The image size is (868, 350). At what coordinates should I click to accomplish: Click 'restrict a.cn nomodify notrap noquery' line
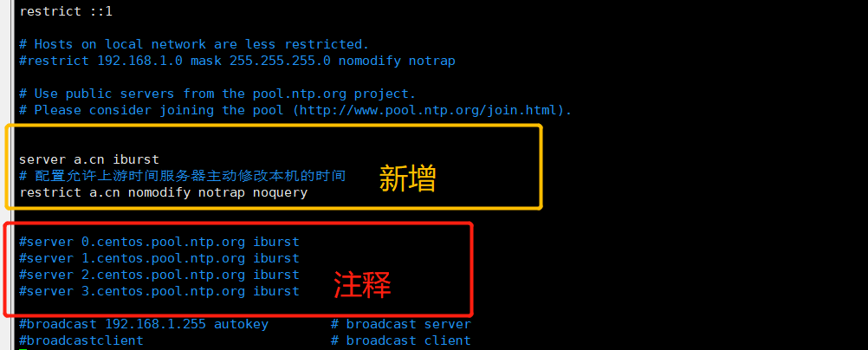pyautogui.click(x=164, y=192)
